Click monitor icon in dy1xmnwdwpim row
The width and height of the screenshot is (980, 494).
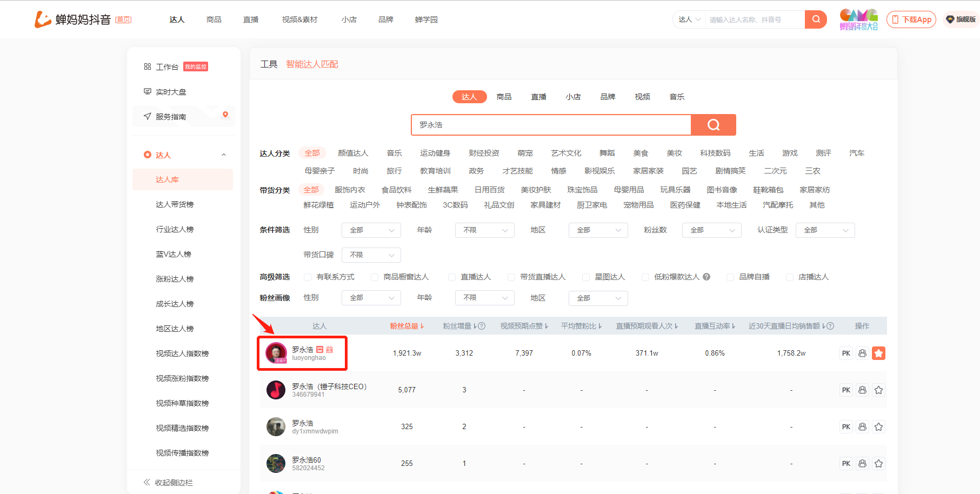tap(862, 426)
